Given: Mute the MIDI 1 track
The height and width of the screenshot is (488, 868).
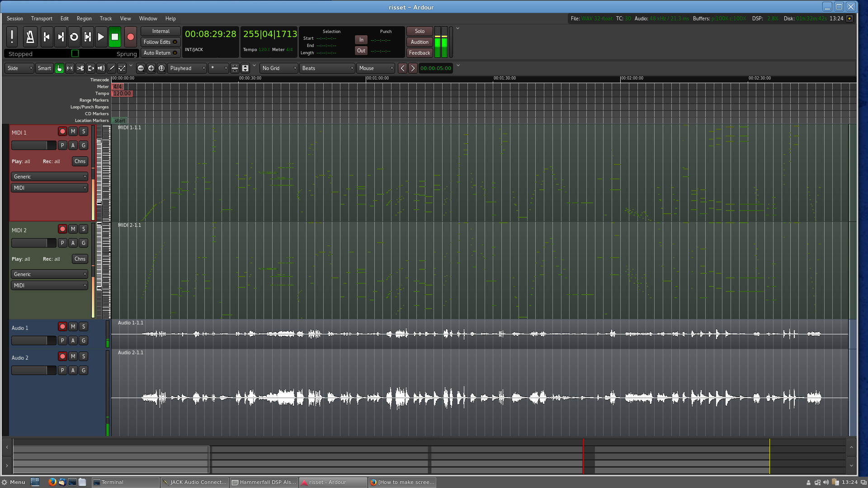Looking at the screenshot, I should click(73, 131).
